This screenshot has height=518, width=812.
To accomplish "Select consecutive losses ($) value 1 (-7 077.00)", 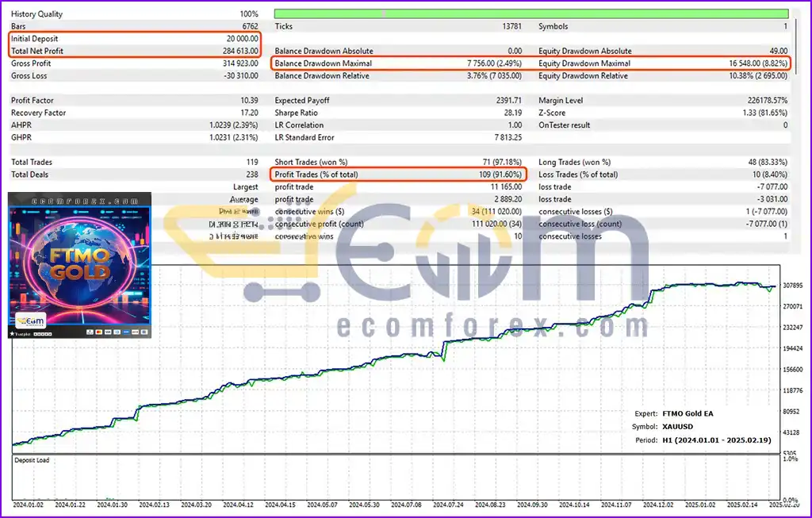I will click(x=767, y=212).
